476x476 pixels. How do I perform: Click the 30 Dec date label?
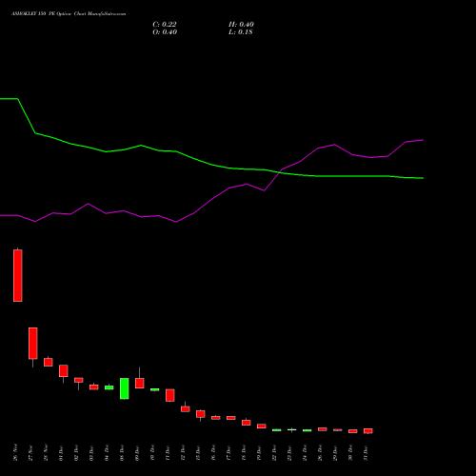tap(350, 453)
